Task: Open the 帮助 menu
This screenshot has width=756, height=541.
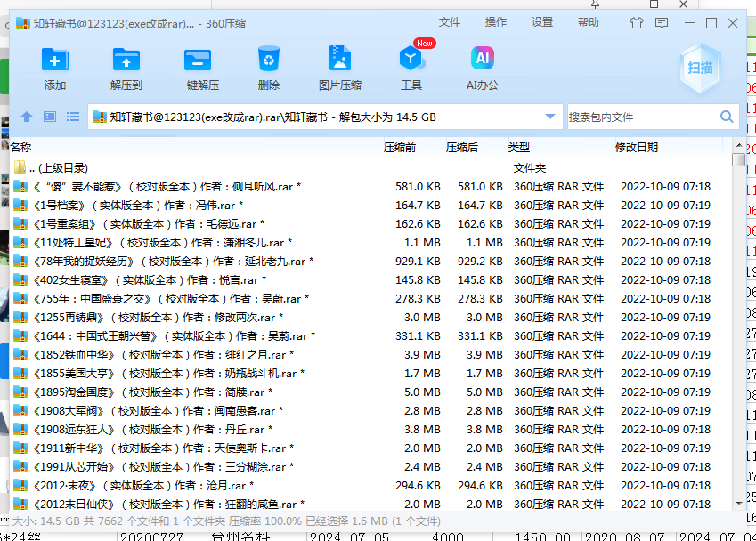Action: [589, 22]
